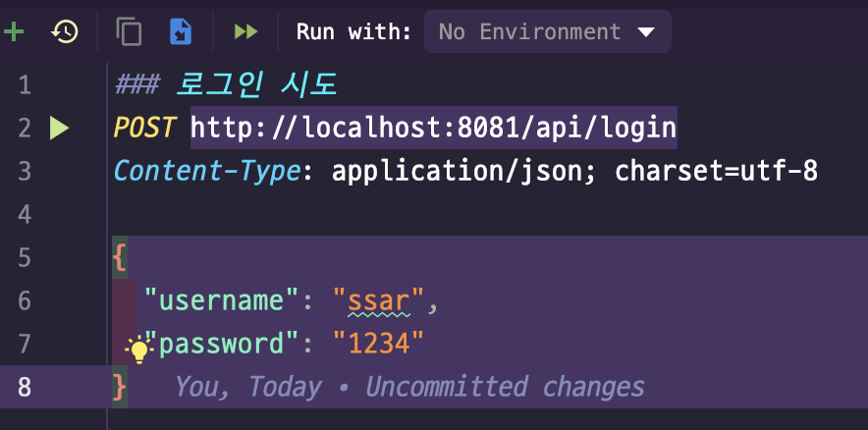Run the POST request on line 2
This screenshot has width=868, height=430.
coord(59,128)
